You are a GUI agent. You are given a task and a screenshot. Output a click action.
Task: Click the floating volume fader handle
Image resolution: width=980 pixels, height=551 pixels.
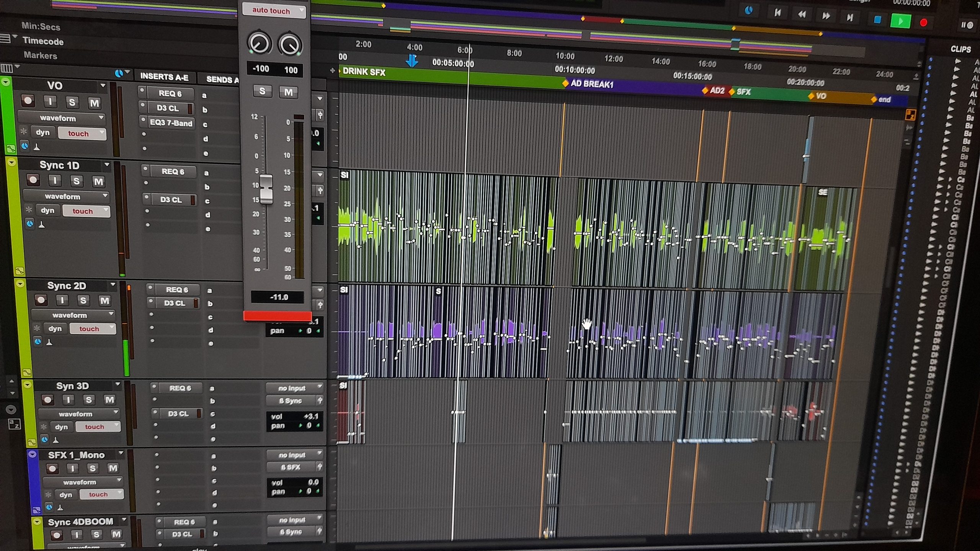tap(266, 189)
